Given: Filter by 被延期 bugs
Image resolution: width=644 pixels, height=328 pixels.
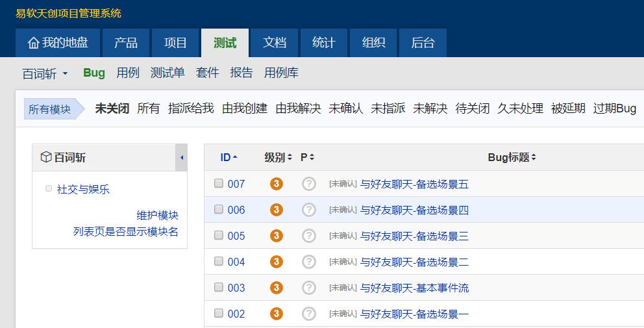Looking at the screenshot, I should click(569, 108).
